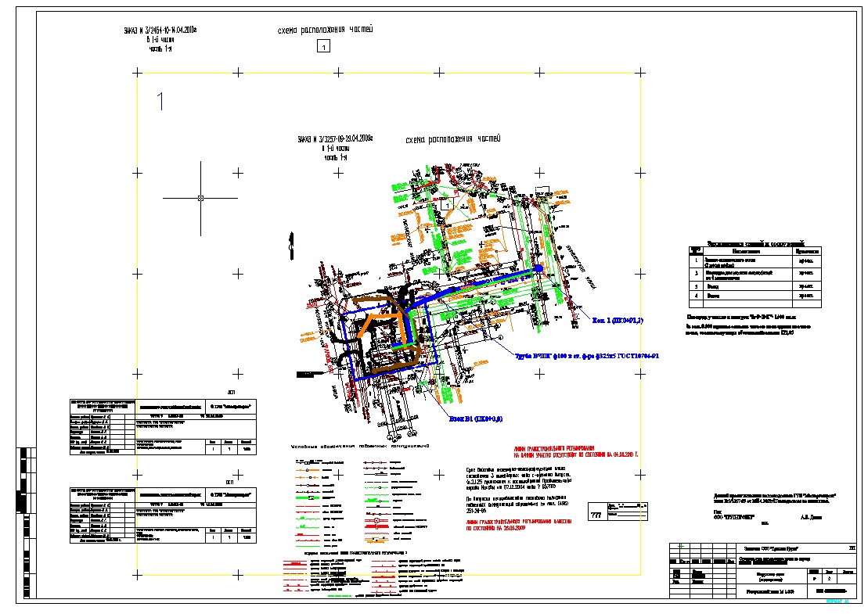This screenshot has height=614, width=868.
Task: Click the blue 'Кол. 1 (ПК0+91,3)' label
Action: (x=618, y=320)
